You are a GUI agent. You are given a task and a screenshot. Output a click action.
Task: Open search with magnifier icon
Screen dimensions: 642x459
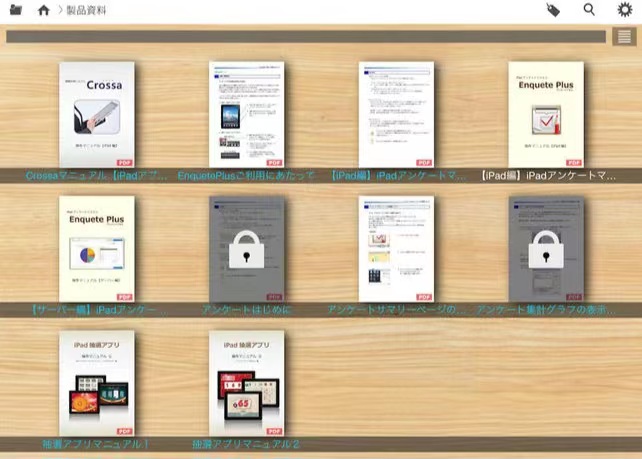tap(589, 9)
